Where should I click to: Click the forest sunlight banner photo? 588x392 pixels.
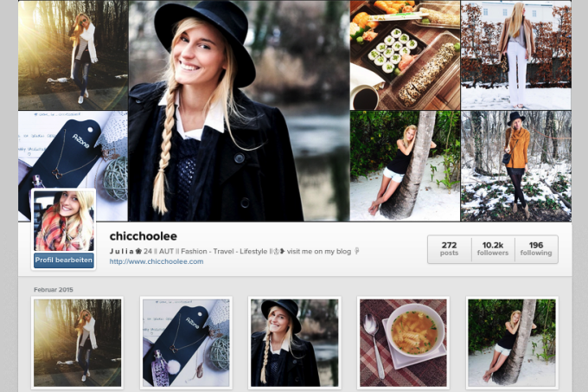click(x=73, y=55)
